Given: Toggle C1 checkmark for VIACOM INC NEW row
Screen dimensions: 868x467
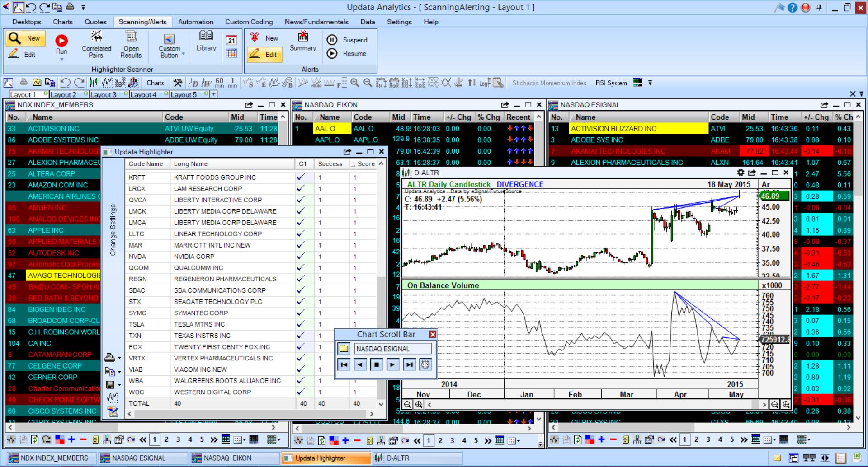Looking at the screenshot, I should click(x=301, y=369).
